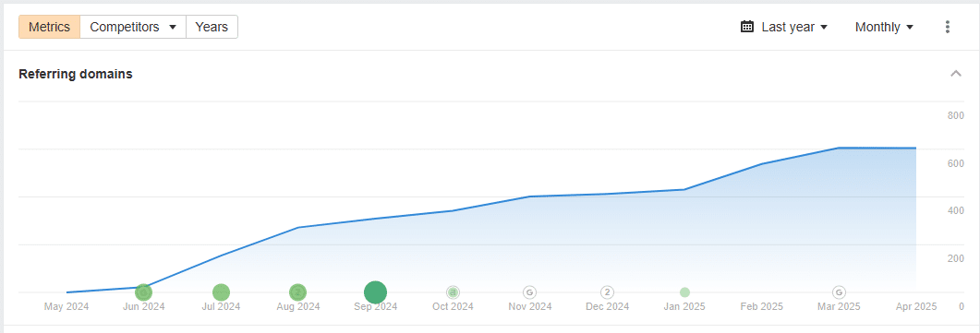The width and height of the screenshot is (980, 333).
Task: Click the 400 value on the y-axis
Action: 956,210
